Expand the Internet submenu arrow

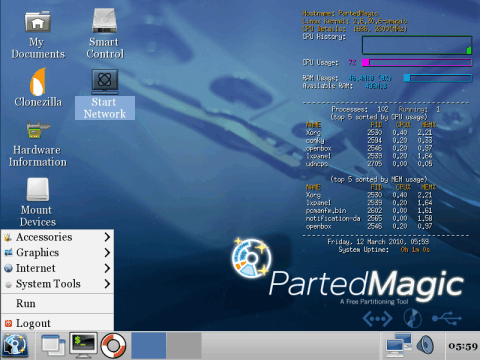[107, 268]
